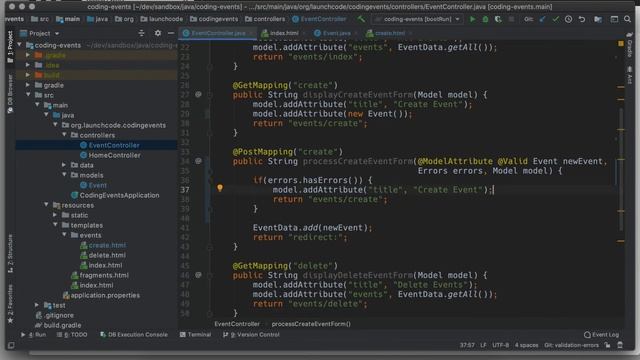Click the Stop process square icon
This screenshot has height=360, width=640.
tap(511, 19)
